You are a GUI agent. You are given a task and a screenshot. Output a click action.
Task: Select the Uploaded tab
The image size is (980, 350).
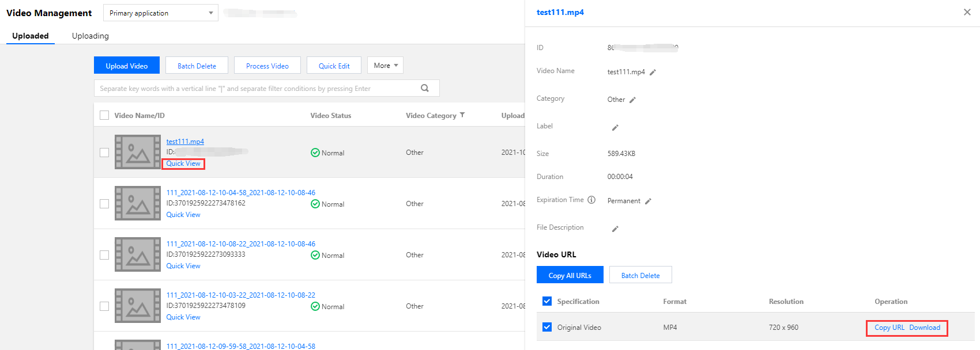click(31, 36)
